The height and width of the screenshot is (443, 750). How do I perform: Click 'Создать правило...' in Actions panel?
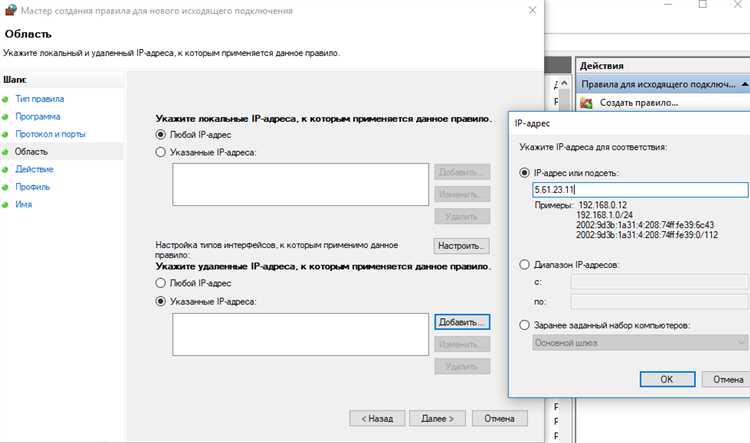click(x=639, y=103)
